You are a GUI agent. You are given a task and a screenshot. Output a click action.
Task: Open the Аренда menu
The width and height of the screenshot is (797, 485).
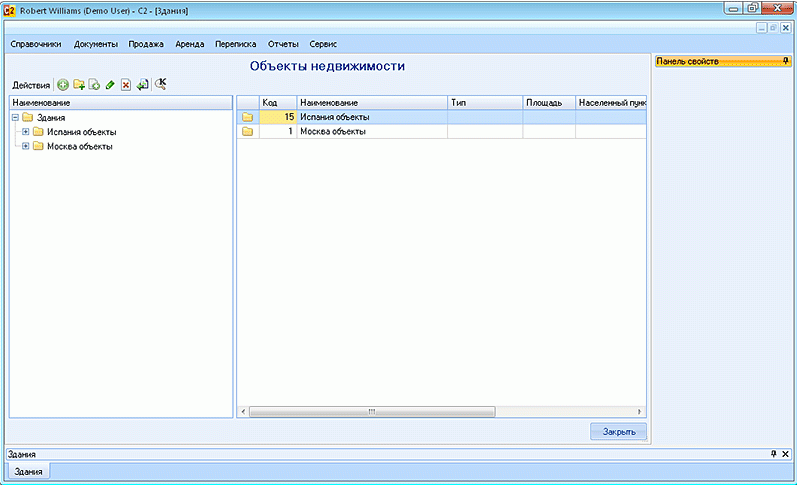190,44
